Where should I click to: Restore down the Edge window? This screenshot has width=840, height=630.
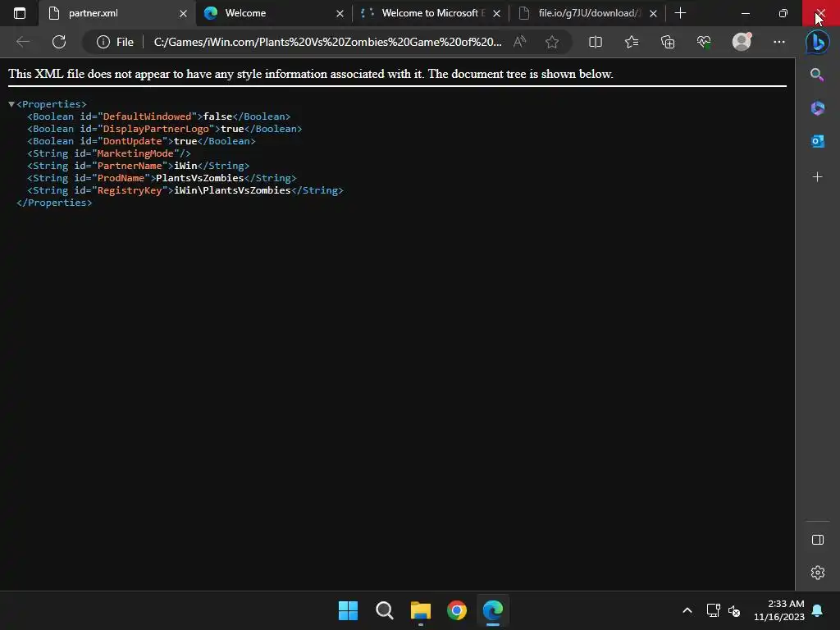click(783, 13)
